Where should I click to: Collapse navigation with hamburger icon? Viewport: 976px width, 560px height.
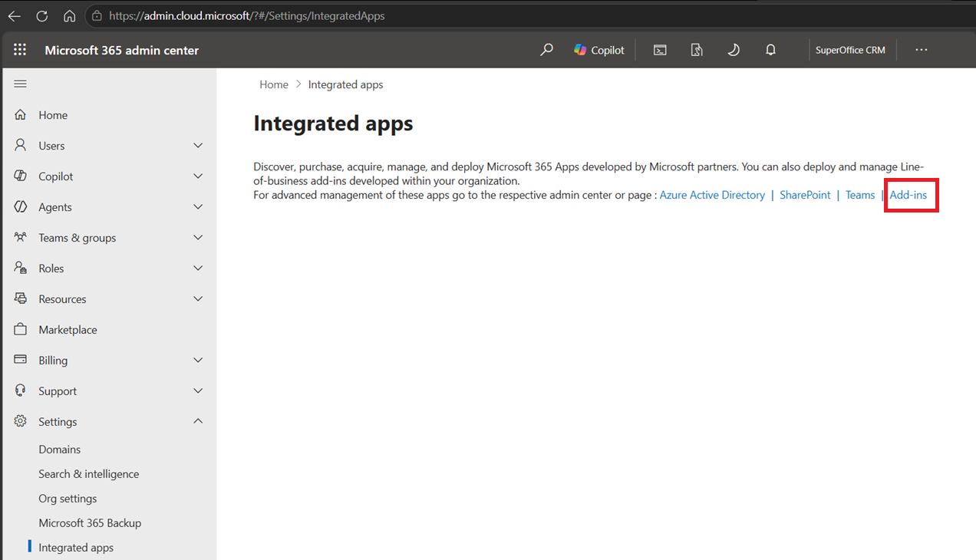[21, 84]
